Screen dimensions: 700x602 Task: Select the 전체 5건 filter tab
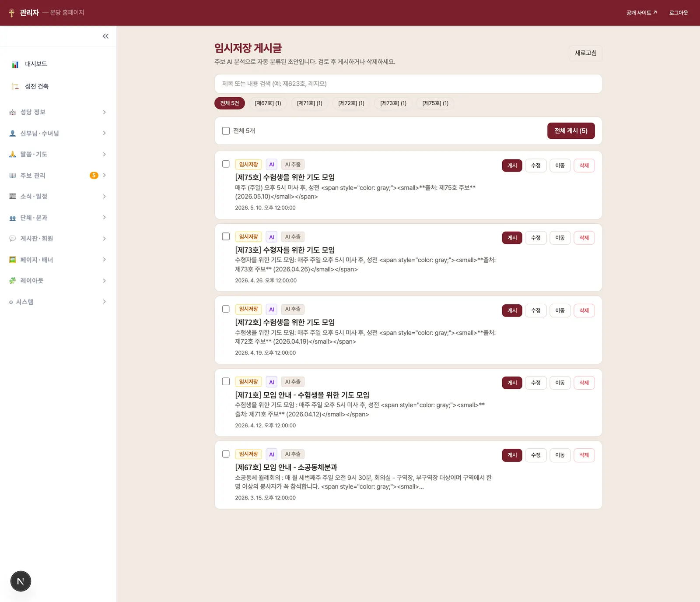pyautogui.click(x=230, y=103)
